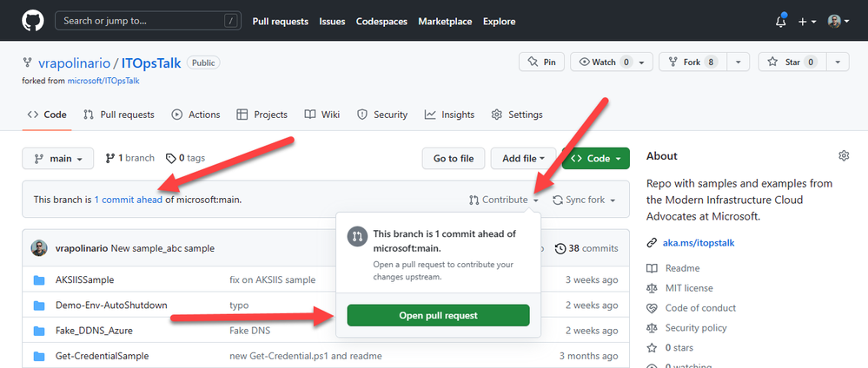Open the Get-CredentialSample folder
Viewport: 868px width, 368px height.
(x=103, y=357)
